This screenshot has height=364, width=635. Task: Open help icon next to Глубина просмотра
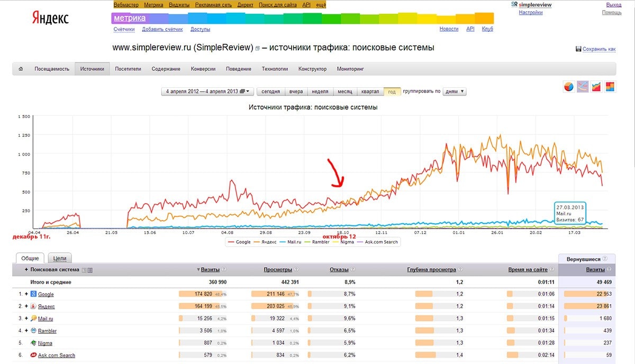click(x=460, y=270)
